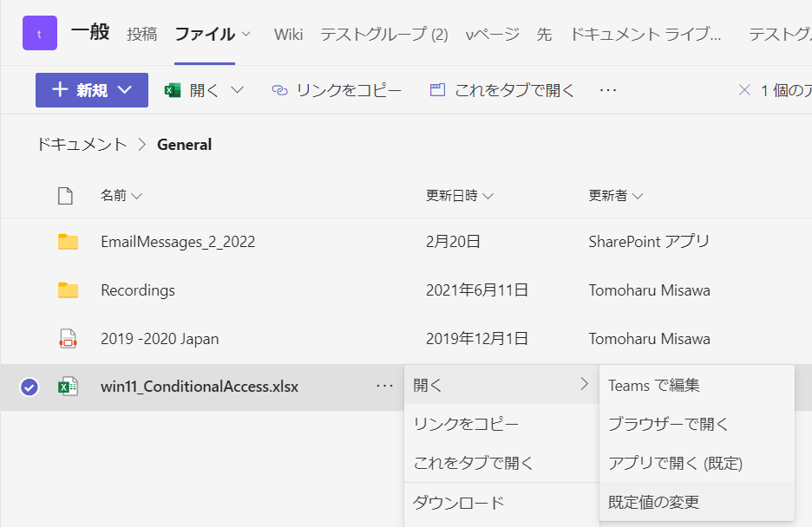Click the tab icon beside これをタブで開く
812x527 pixels.
click(437, 90)
